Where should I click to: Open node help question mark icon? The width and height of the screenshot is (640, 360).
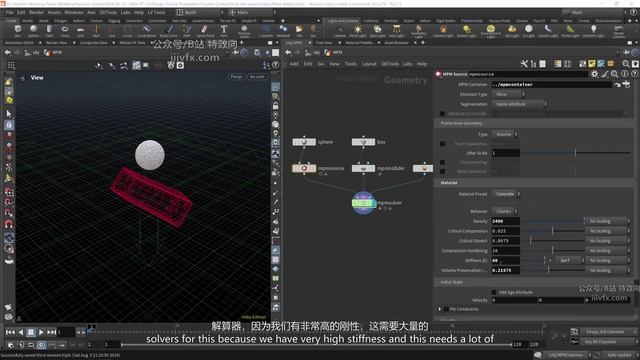[x=634, y=74]
